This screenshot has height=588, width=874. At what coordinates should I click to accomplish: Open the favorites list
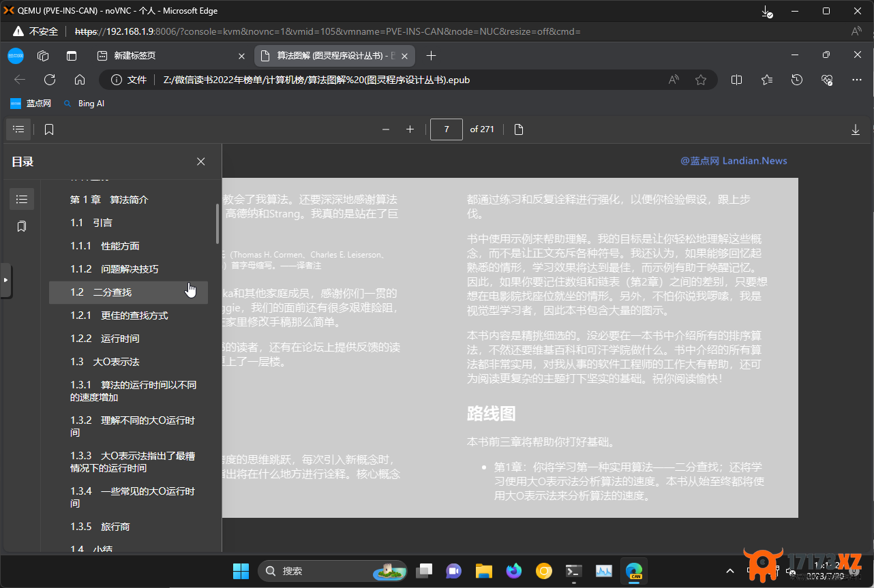[767, 80]
